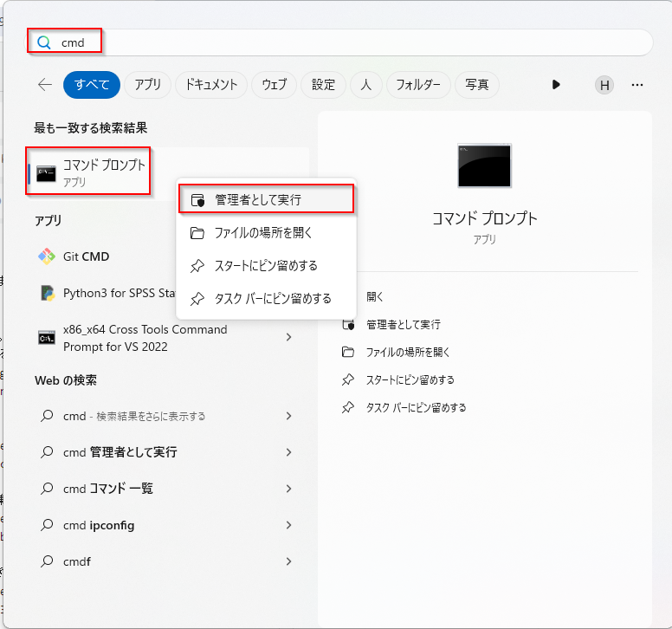Image resolution: width=672 pixels, height=629 pixels.
Task: Expand arrow for cmd 管理者として実行 suggestion
Action: [x=289, y=452]
